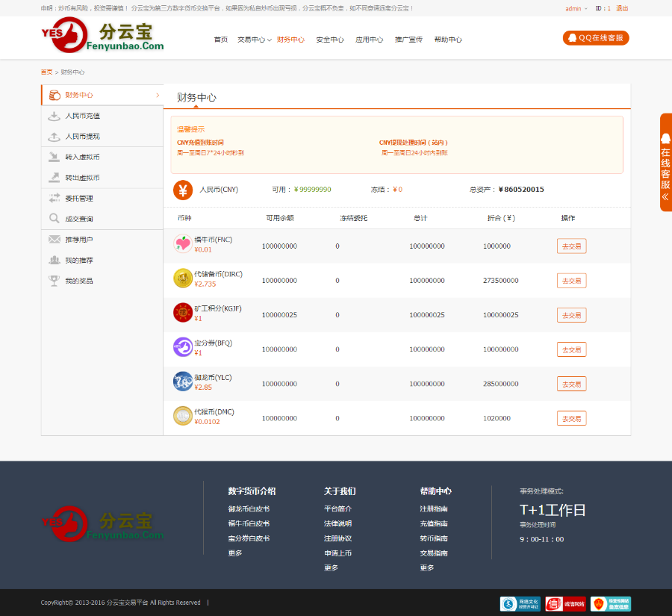Click the 成交查询 magnifier icon
This screenshot has width=672, height=616.
(54, 219)
